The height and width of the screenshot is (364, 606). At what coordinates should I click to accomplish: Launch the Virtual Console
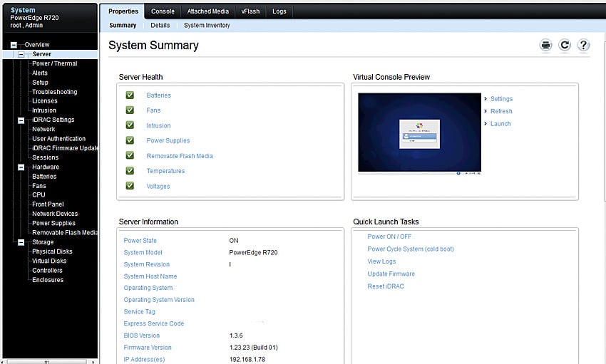coord(500,123)
